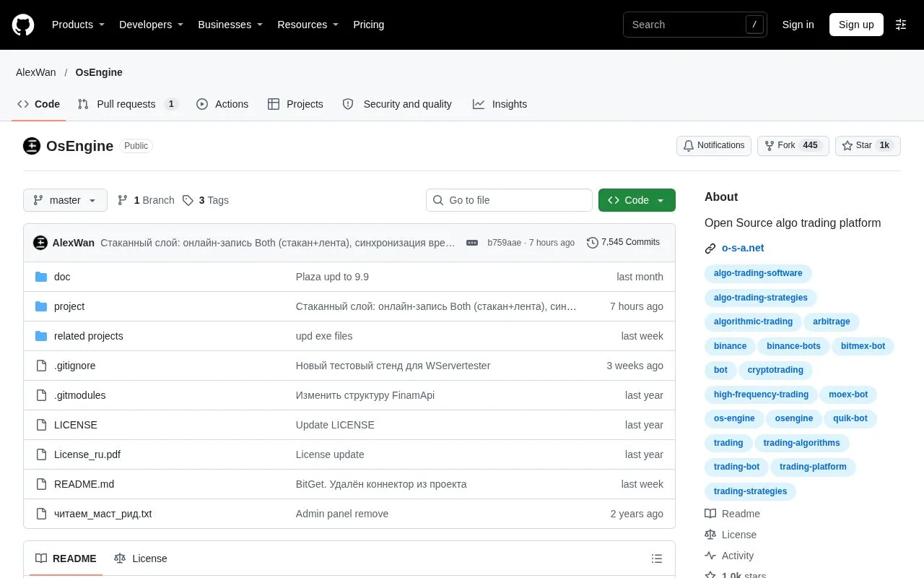
Task: Click the .gitignore file icon
Action: click(x=41, y=366)
